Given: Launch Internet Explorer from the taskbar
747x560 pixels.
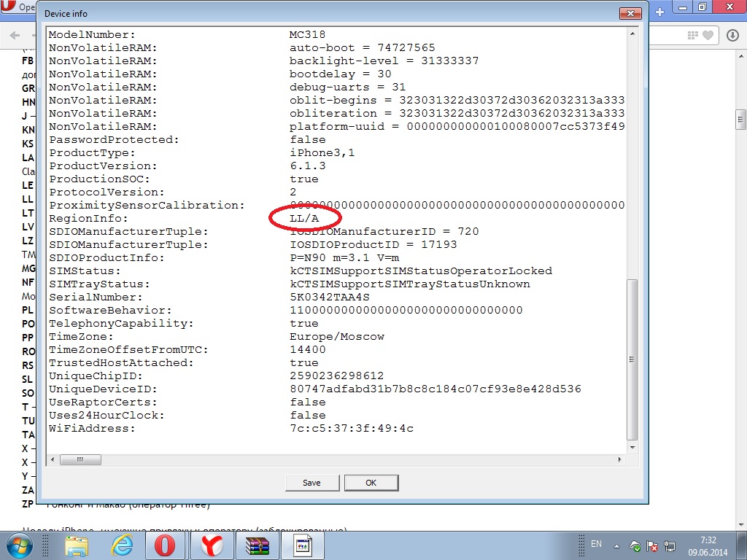Looking at the screenshot, I should pos(122,545).
